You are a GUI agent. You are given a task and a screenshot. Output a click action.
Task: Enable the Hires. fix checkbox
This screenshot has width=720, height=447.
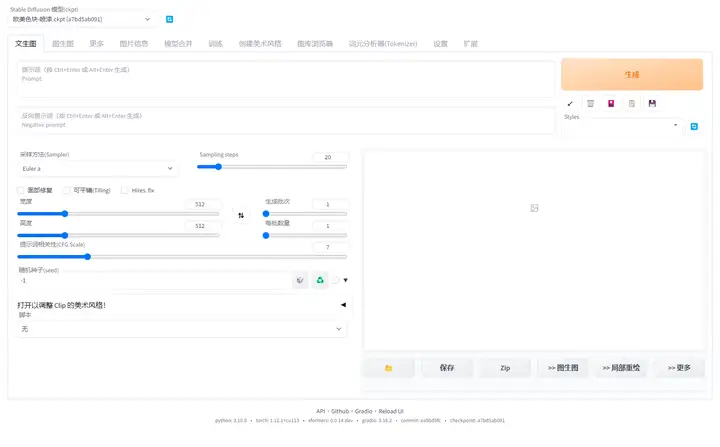coord(125,190)
